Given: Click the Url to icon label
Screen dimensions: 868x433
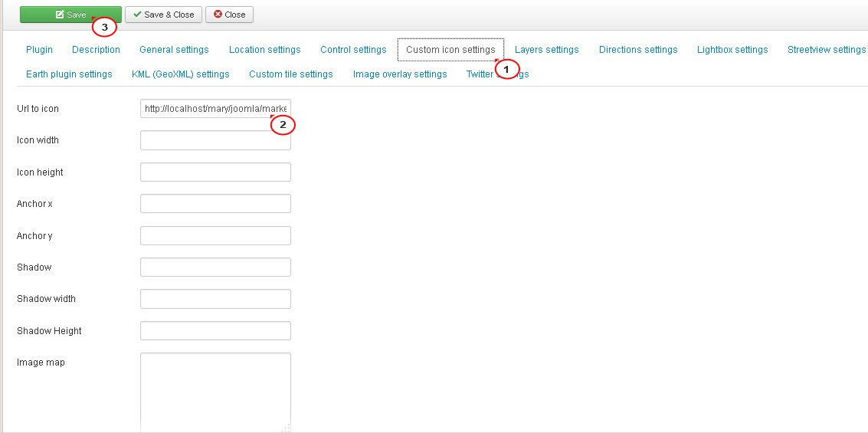Looking at the screenshot, I should (x=38, y=109).
